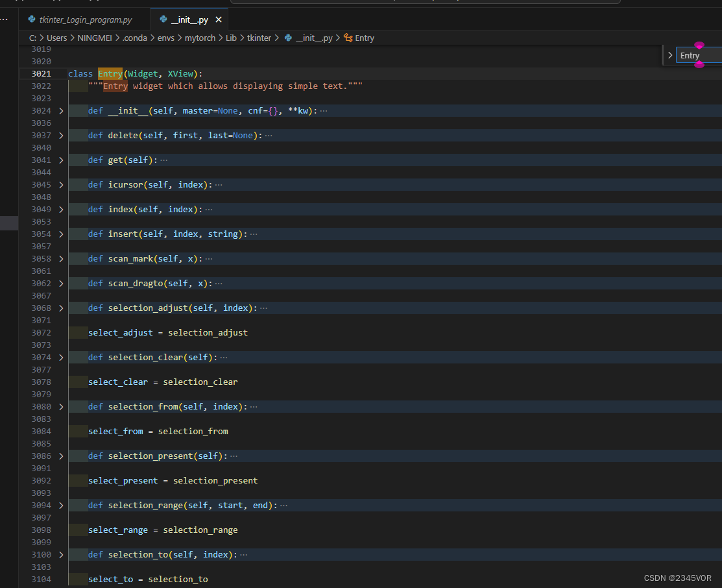This screenshot has height=588, width=722.
Task: Open the NINGMEI breadcrumb segment
Action: coord(95,38)
